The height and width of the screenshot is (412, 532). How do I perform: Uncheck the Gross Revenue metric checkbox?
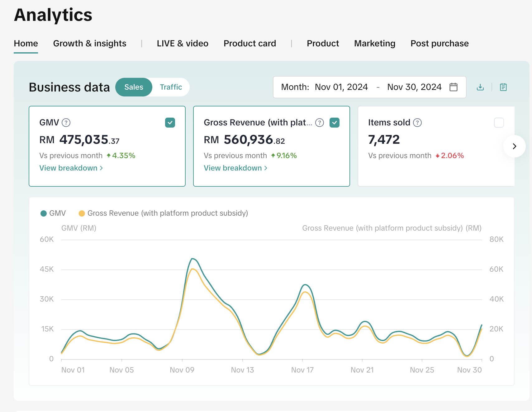click(x=335, y=123)
